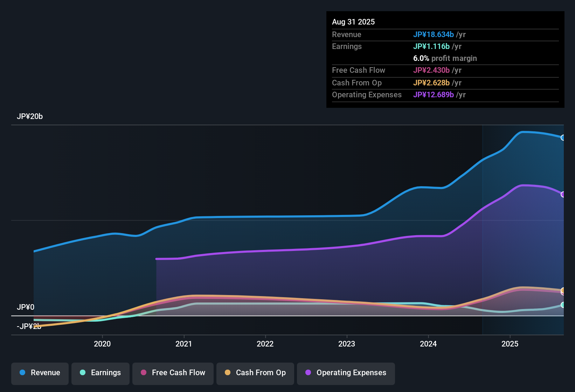Click the orange Cash From Op legend dot
This screenshot has height=392, width=575.
[x=228, y=373]
